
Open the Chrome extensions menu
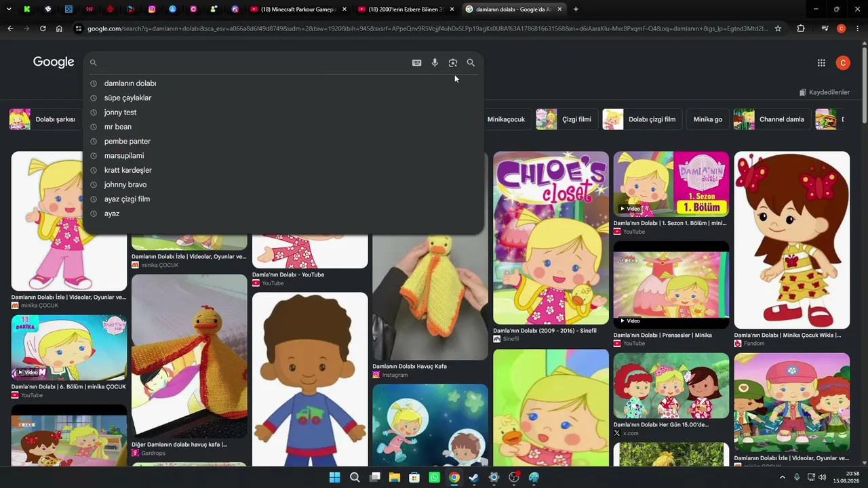click(x=801, y=28)
